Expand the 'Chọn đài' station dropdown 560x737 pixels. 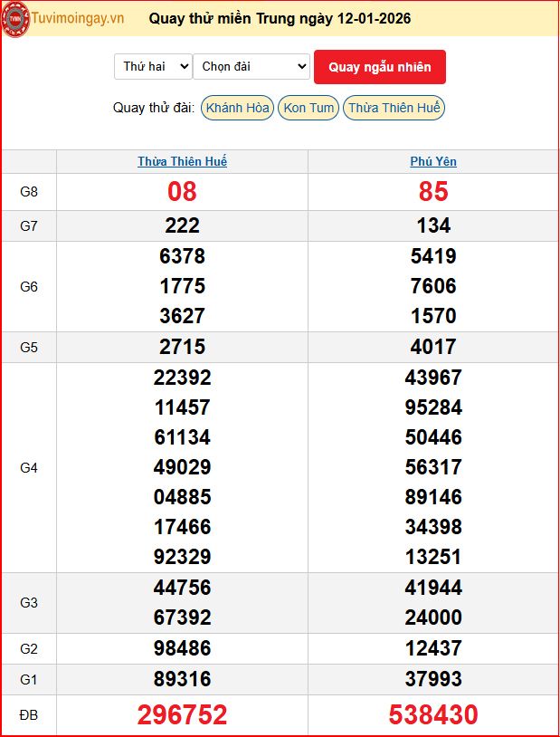coord(252,67)
